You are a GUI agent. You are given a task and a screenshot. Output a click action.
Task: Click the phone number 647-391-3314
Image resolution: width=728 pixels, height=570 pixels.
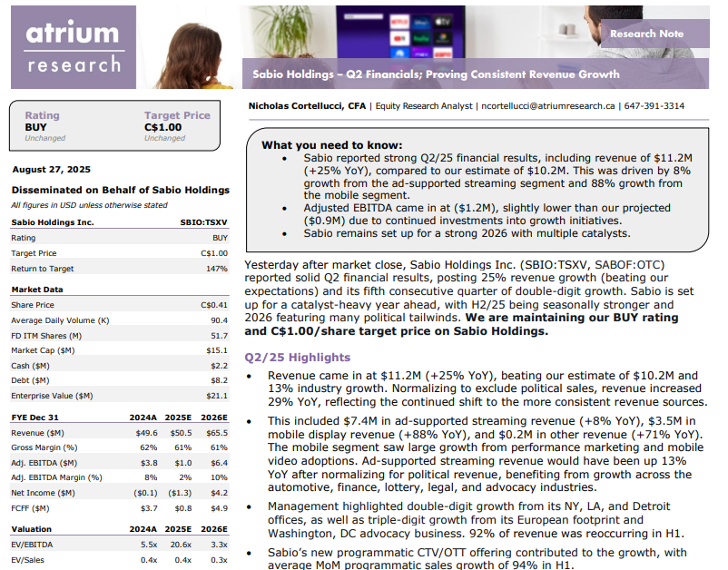point(654,106)
